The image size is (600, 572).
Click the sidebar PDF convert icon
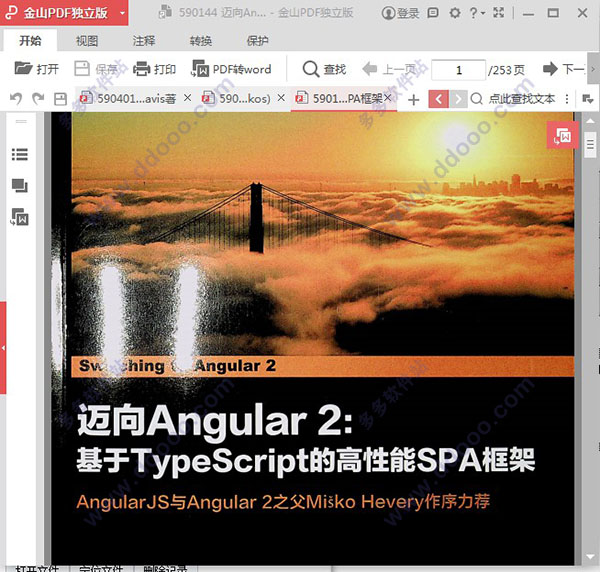[20, 217]
